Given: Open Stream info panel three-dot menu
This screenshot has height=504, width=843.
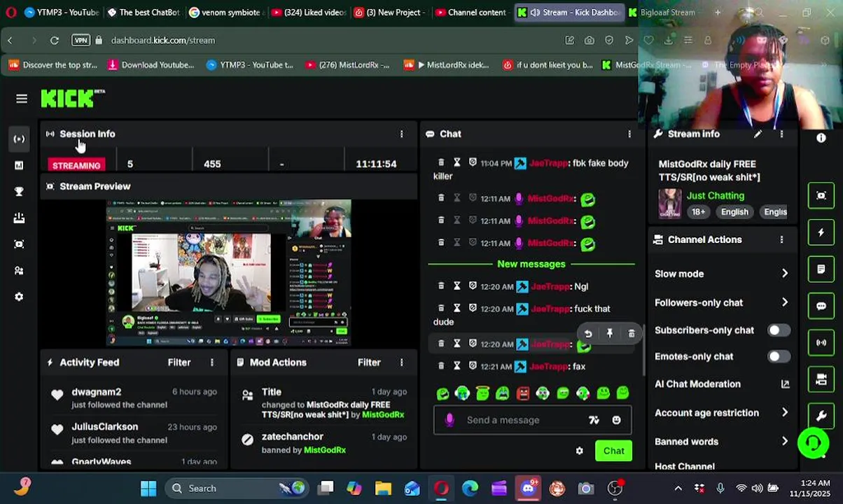Looking at the screenshot, I should pyautogui.click(x=781, y=134).
